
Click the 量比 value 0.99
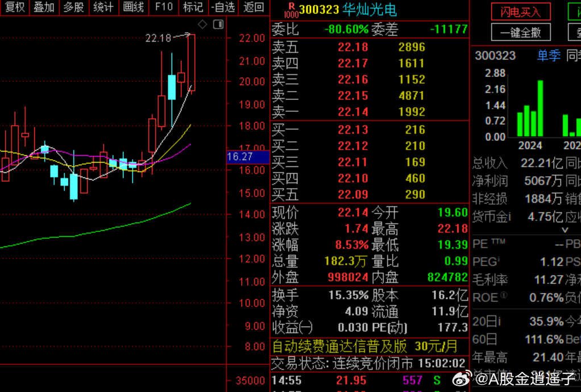click(x=456, y=261)
